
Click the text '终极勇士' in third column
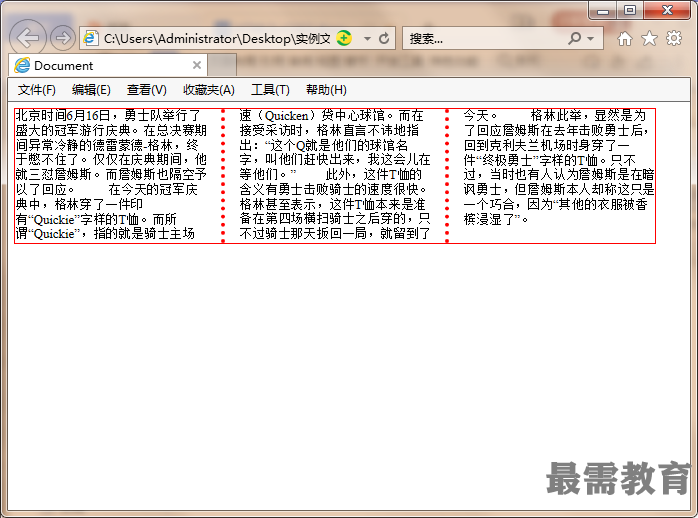[507, 160]
